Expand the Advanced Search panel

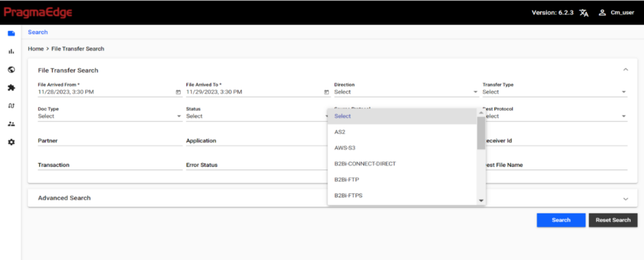(x=625, y=198)
